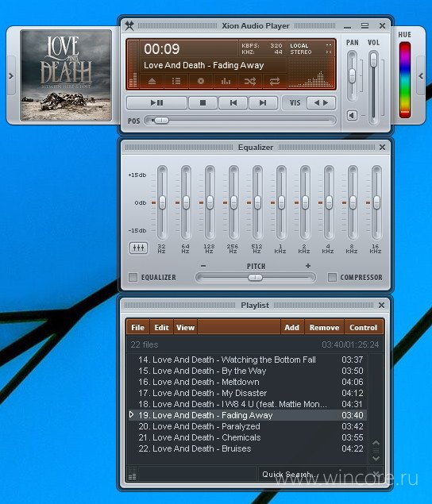Open equalizer via bars icon in display

226,81
